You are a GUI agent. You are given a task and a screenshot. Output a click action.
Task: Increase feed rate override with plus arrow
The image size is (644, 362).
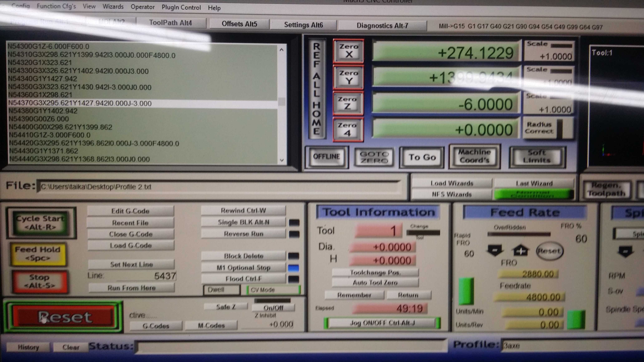point(520,250)
